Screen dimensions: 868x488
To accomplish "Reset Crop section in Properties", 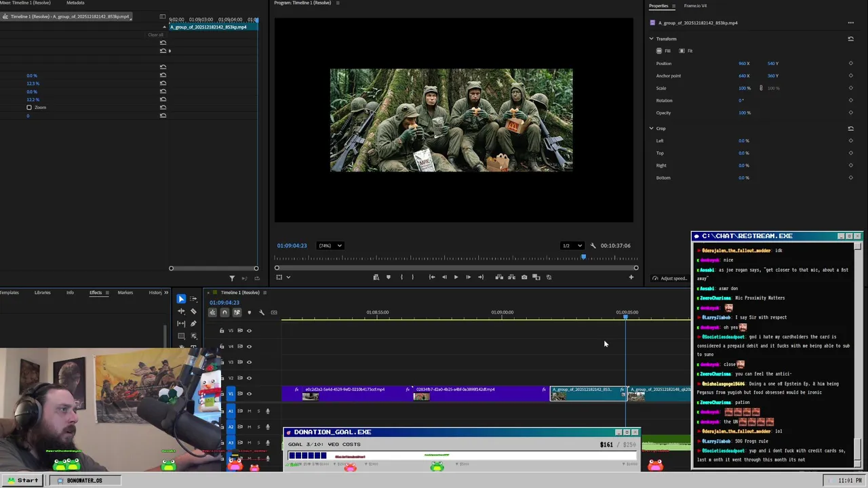I will [x=850, y=128].
